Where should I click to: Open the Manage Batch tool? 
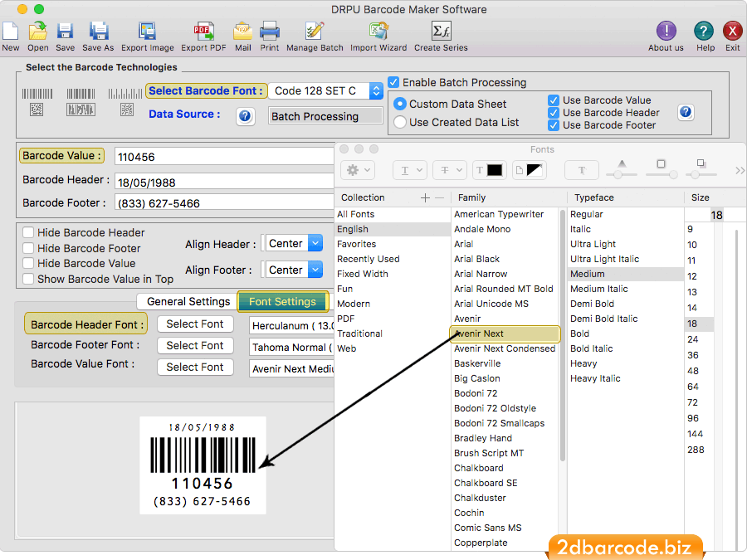click(x=315, y=32)
